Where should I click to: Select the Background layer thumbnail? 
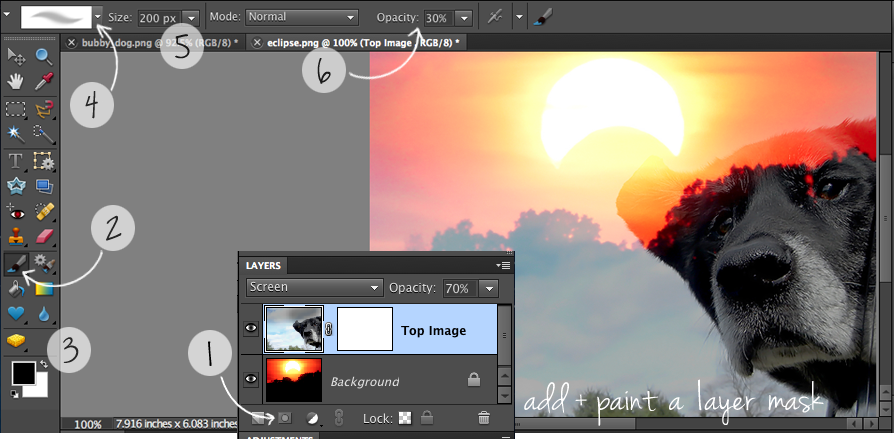pos(294,379)
